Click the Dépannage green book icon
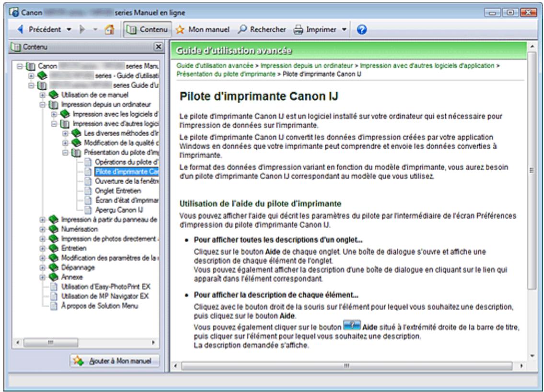Viewport: 544px width, 392px height. (53, 267)
